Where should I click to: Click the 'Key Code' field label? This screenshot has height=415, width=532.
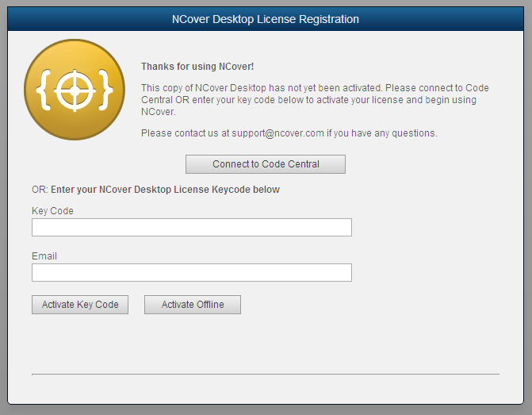pos(52,211)
